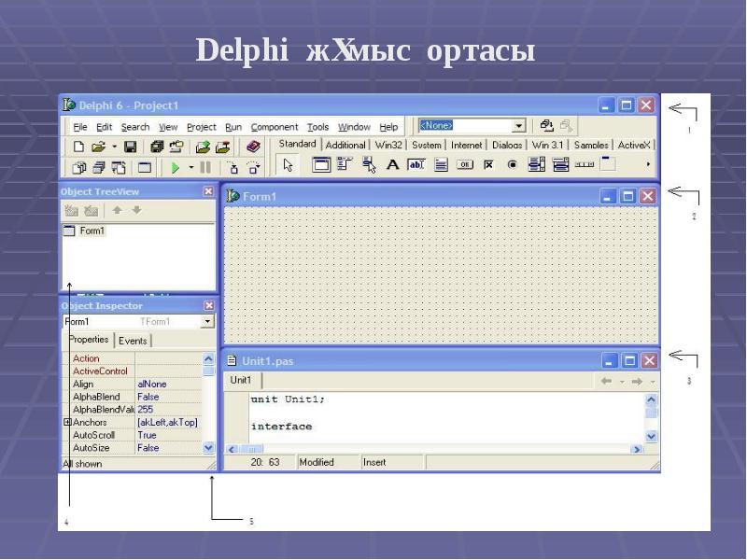
Task: Select the CheckBox component in palette
Action: click(x=488, y=165)
